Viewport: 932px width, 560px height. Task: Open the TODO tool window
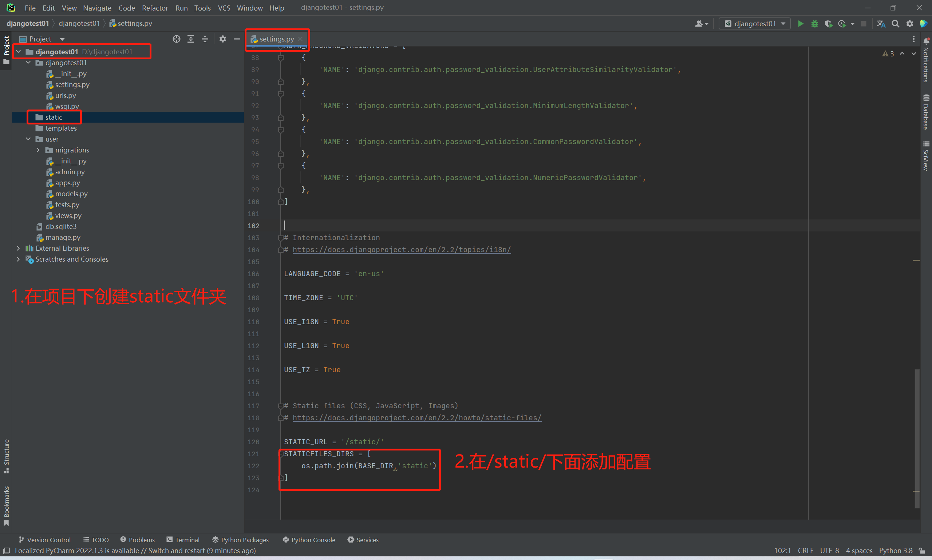point(96,540)
